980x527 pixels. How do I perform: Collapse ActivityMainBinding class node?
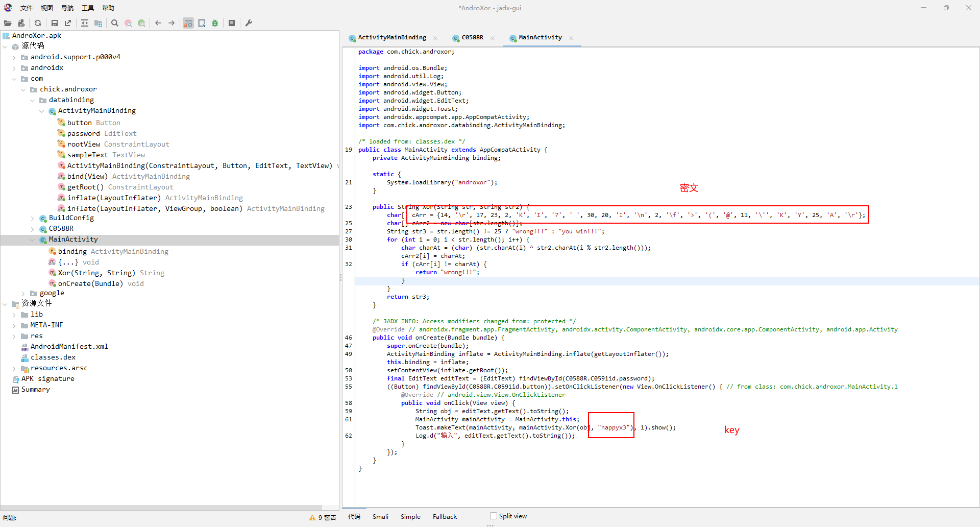42,111
